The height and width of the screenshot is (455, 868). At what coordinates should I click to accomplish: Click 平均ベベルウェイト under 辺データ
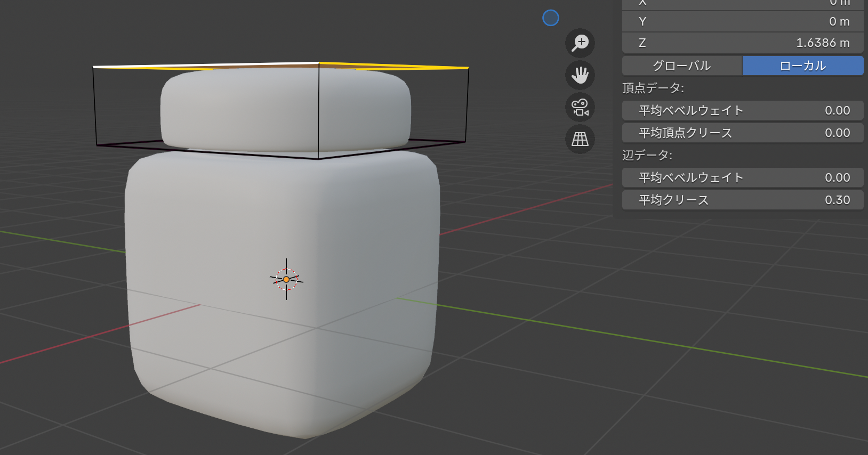click(742, 177)
